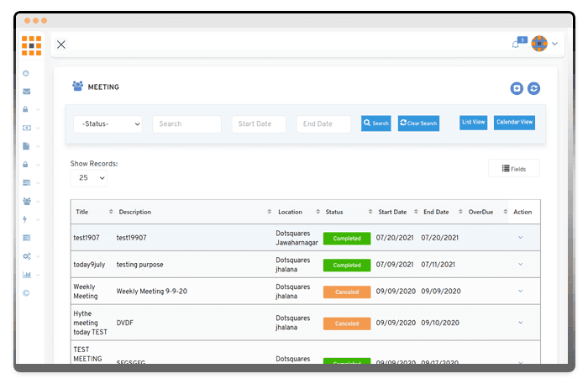Click the refresh meetings circular icon
The width and height of the screenshot is (588, 384).
[x=533, y=88]
